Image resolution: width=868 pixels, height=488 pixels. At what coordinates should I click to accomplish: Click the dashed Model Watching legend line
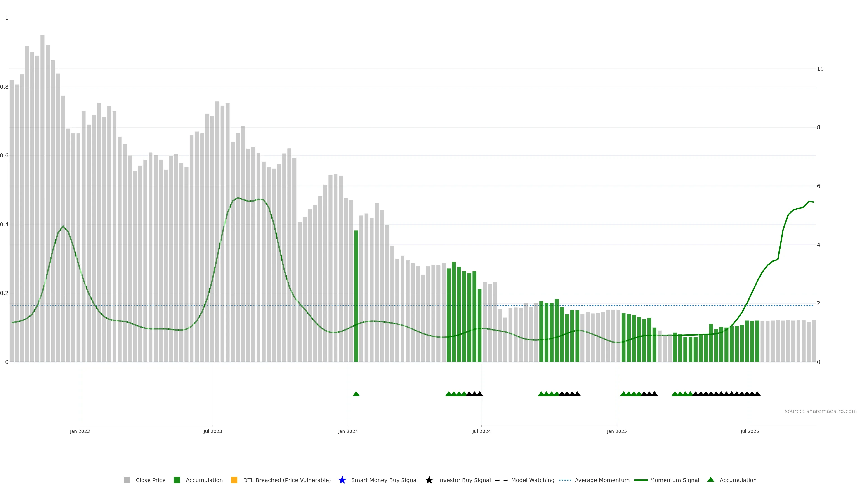click(501, 480)
